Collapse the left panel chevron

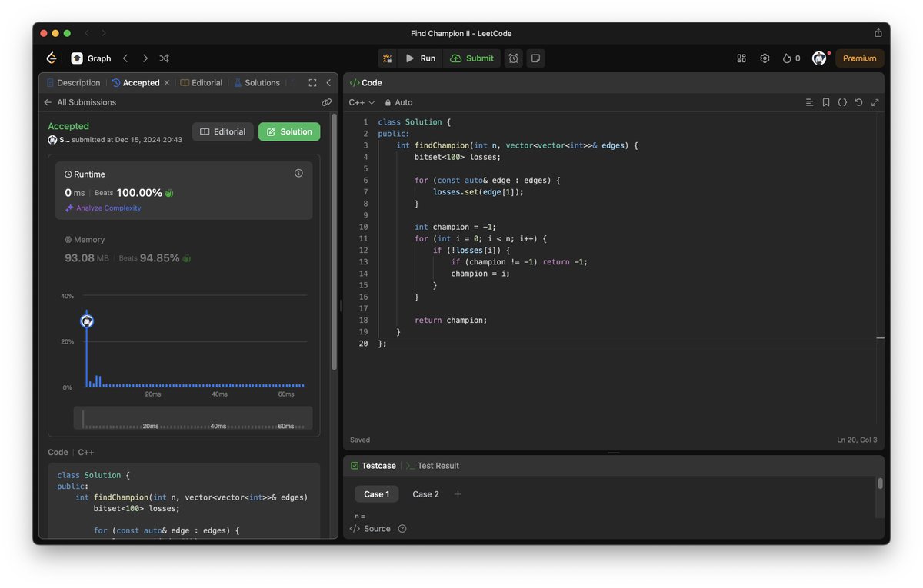[328, 83]
